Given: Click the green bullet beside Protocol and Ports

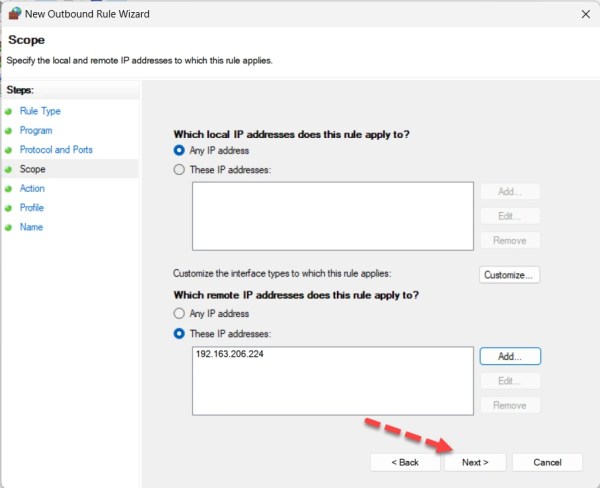Looking at the screenshot, I should pyautogui.click(x=9, y=150).
